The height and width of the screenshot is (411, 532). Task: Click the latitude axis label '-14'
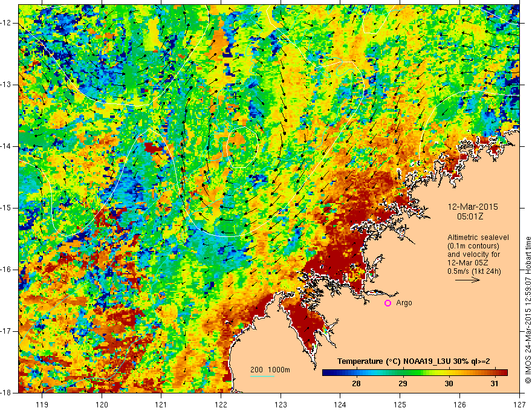click(6, 146)
